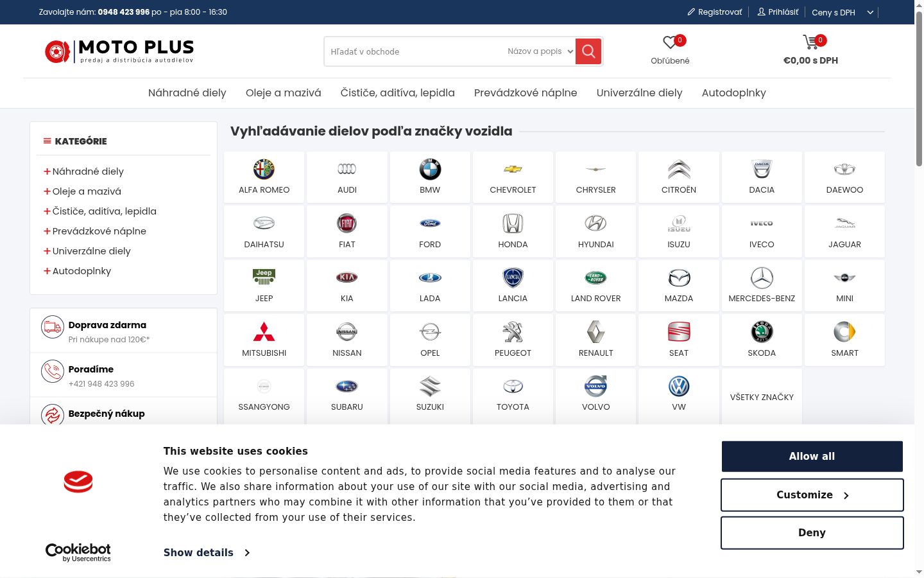Expand Show details in cookie banner
Image resolution: width=924 pixels, height=578 pixels.
click(x=207, y=552)
